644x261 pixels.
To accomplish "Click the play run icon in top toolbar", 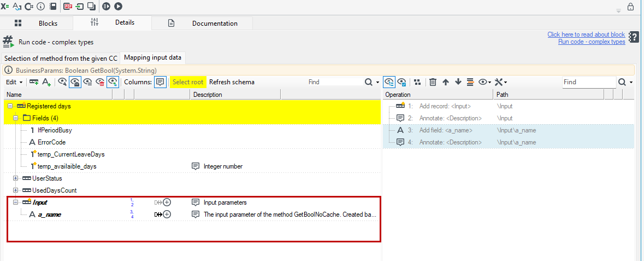I will pos(119,6).
